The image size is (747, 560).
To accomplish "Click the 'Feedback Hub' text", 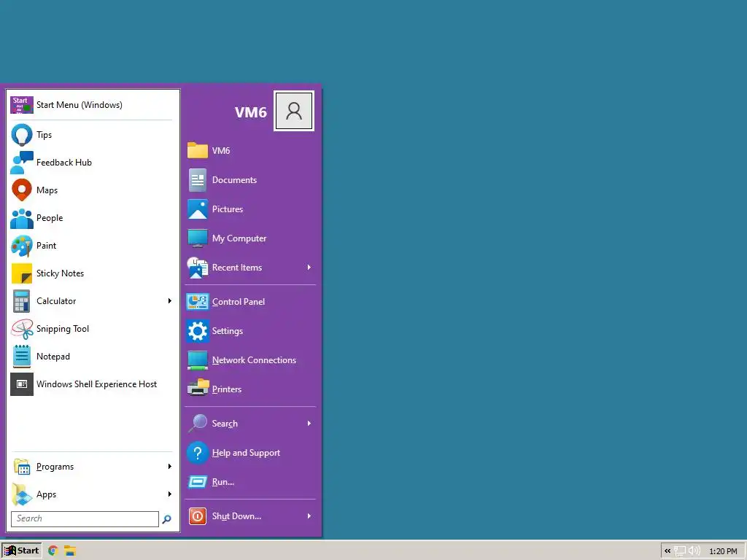I will click(x=64, y=163).
